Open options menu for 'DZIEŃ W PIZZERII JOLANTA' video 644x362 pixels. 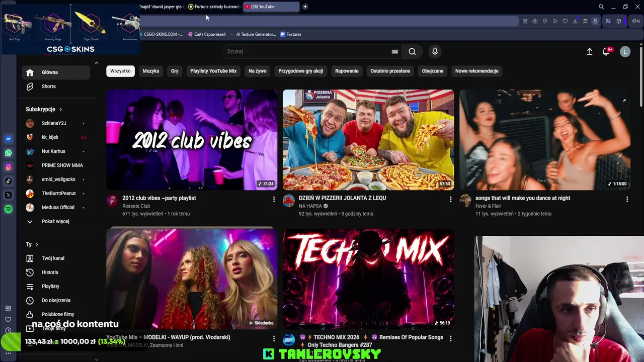tap(450, 200)
